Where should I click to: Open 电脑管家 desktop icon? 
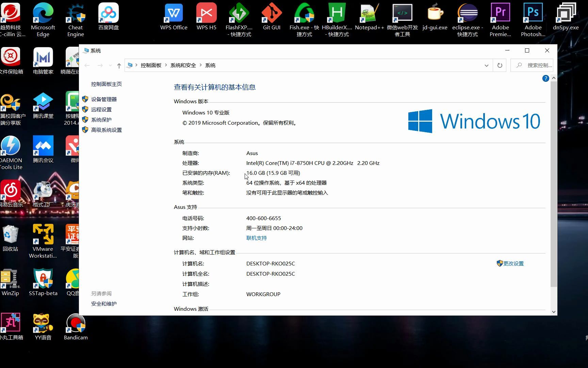click(x=43, y=61)
